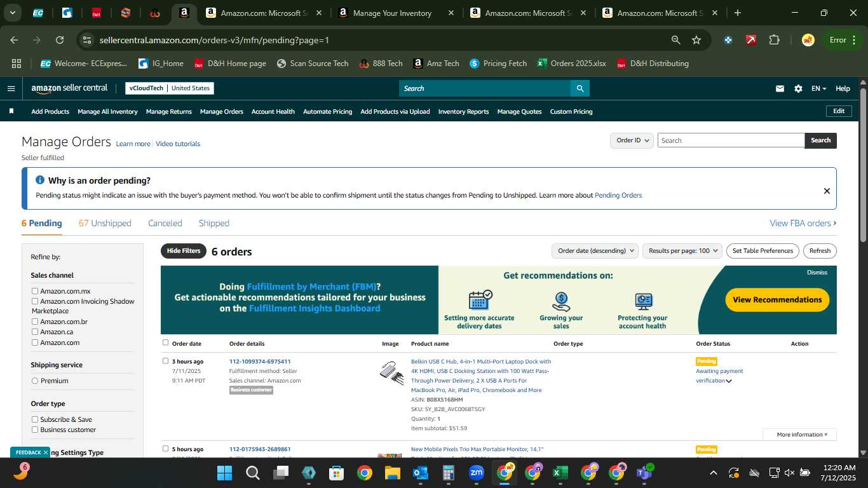Click the blue cross extension icon
Image resolution: width=868 pixels, height=488 pixels.
click(x=728, y=40)
